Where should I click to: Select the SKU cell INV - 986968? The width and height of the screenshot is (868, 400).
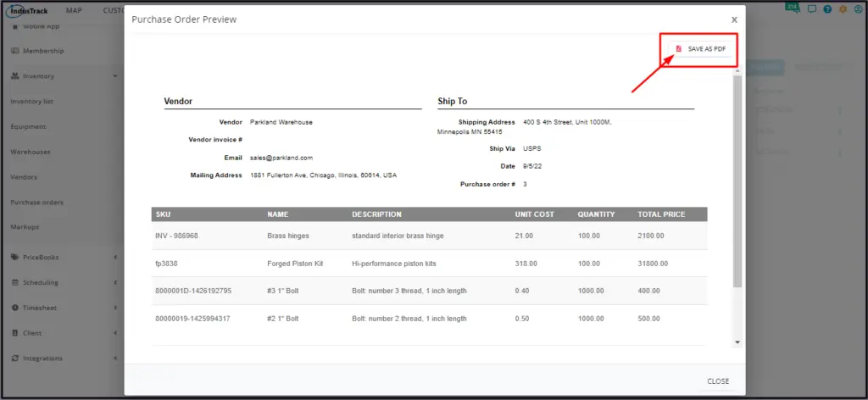pos(176,236)
